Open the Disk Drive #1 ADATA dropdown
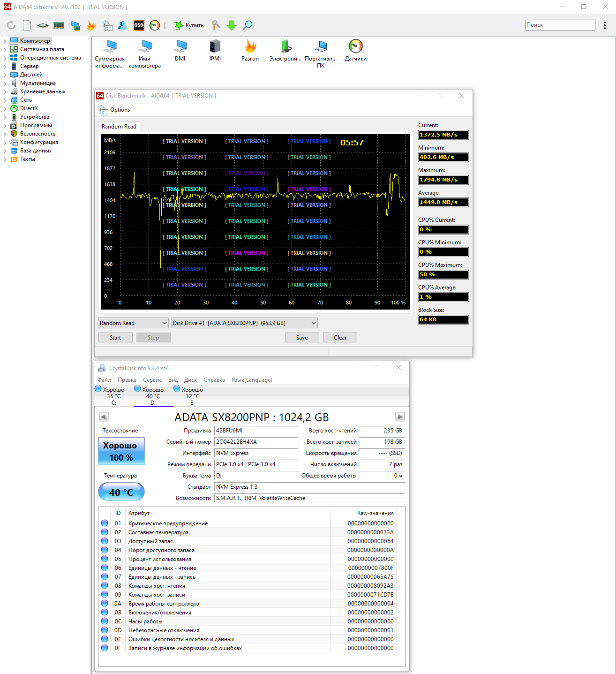The width and height of the screenshot is (616, 674). pos(244,323)
